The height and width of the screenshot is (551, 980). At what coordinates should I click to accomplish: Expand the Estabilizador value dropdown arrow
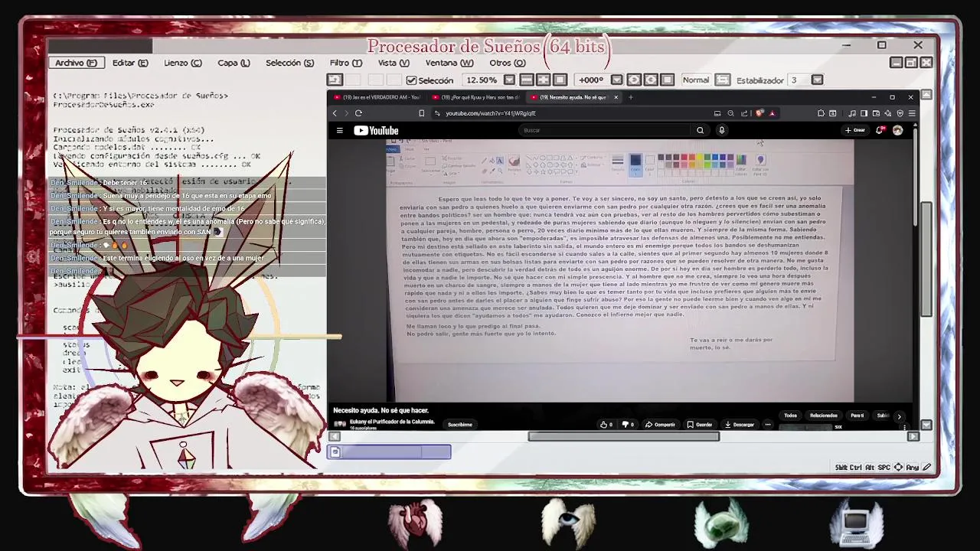click(817, 80)
